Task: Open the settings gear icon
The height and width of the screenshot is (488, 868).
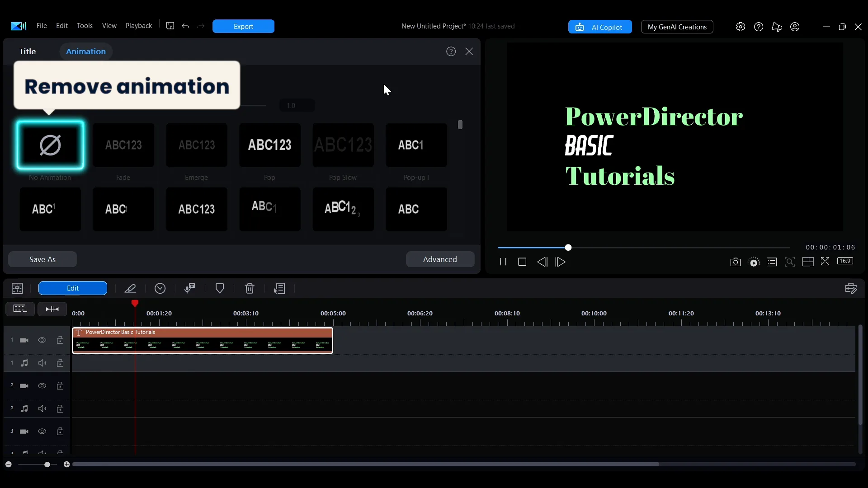Action: 741,27
